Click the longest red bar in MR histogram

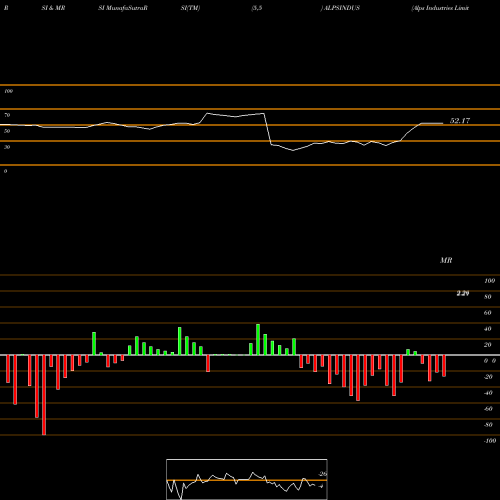tap(44, 395)
